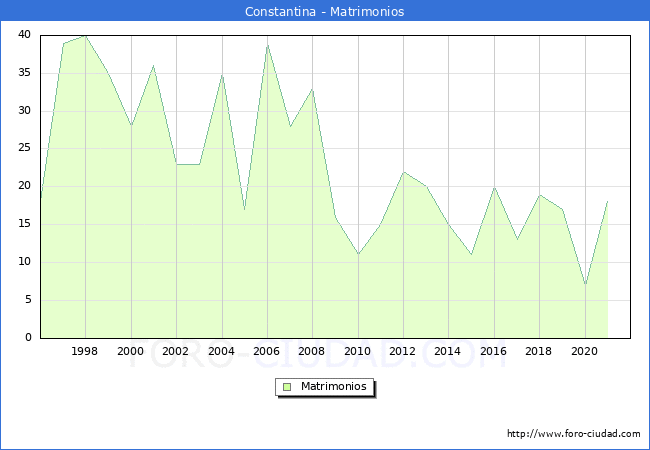Click the y-axis value 15

pos(24,224)
